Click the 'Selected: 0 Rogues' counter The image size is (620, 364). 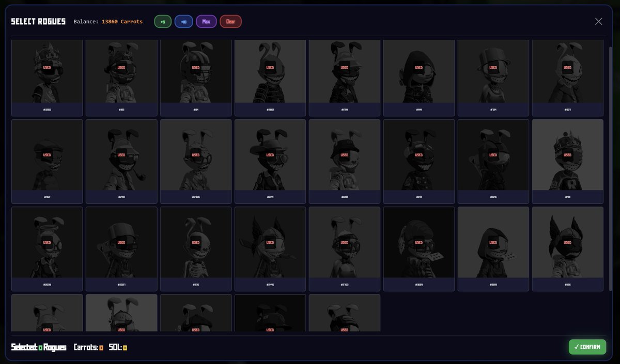tap(39, 347)
